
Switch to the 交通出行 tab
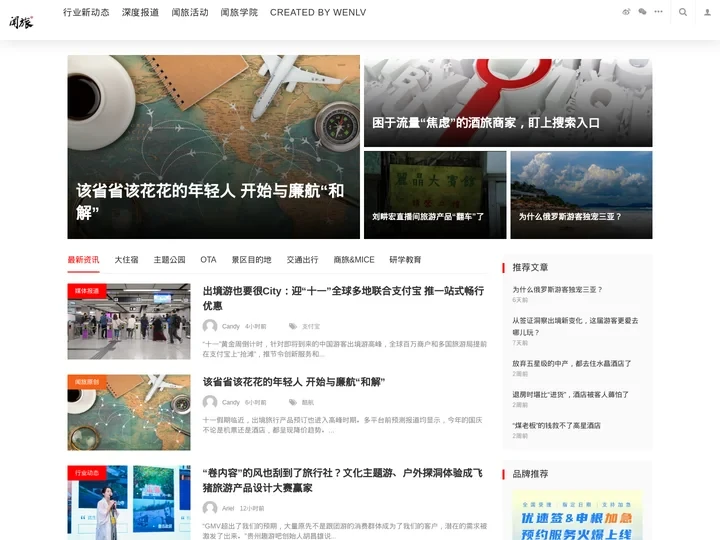tap(303, 260)
